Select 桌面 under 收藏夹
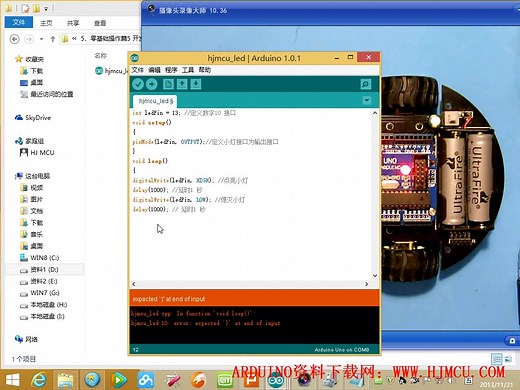 [37, 83]
